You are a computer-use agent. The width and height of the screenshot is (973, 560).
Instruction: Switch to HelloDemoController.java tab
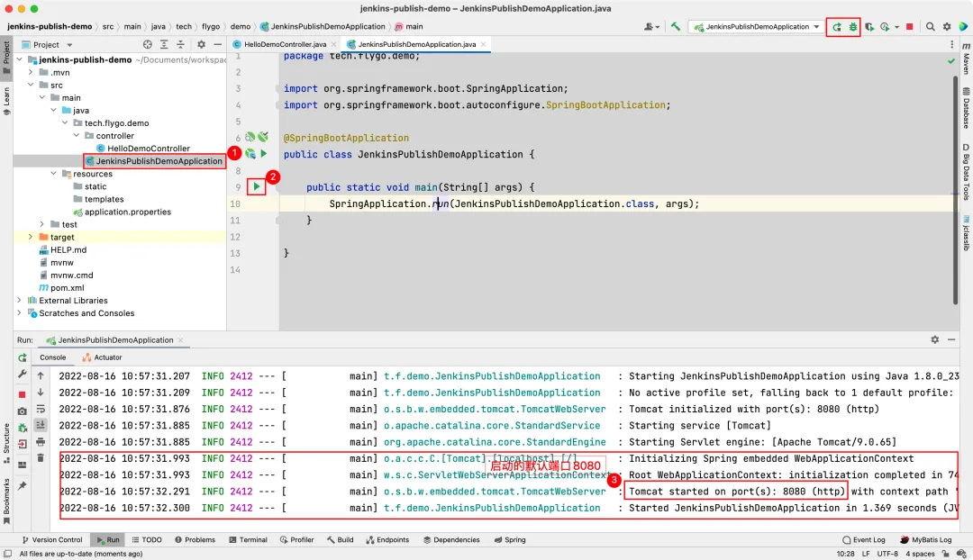[x=284, y=45]
